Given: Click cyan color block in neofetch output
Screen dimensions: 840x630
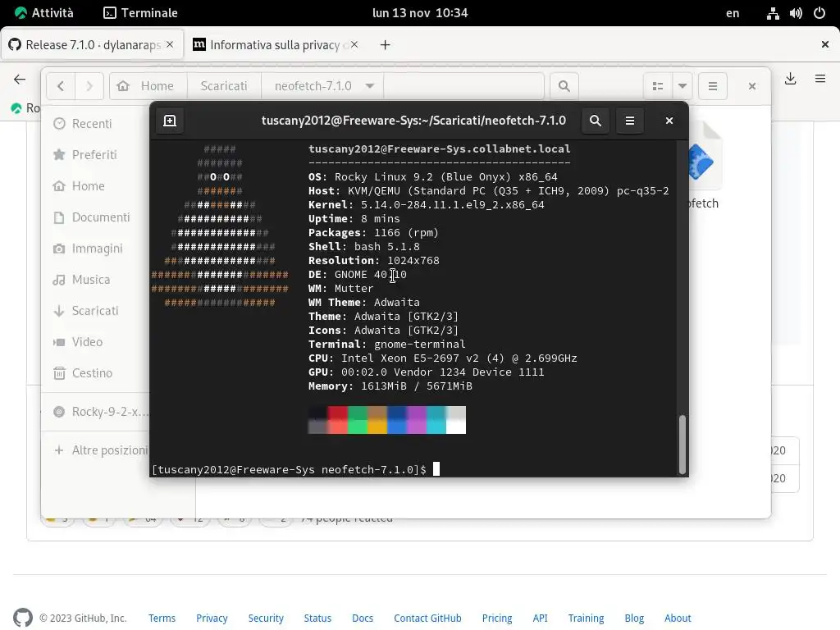Looking at the screenshot, I should click(x=436, y=419).
